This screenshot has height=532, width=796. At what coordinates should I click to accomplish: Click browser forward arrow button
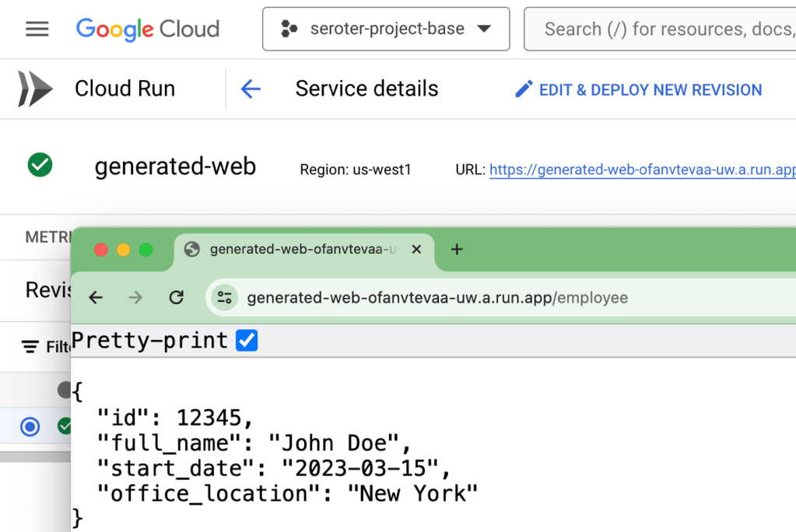coord(135,297)
